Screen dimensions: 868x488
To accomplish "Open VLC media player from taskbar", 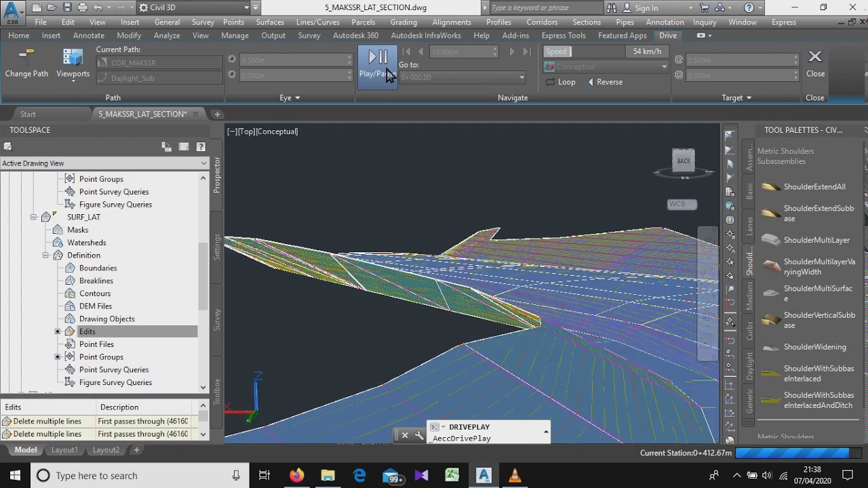I will tap(515, 475).
